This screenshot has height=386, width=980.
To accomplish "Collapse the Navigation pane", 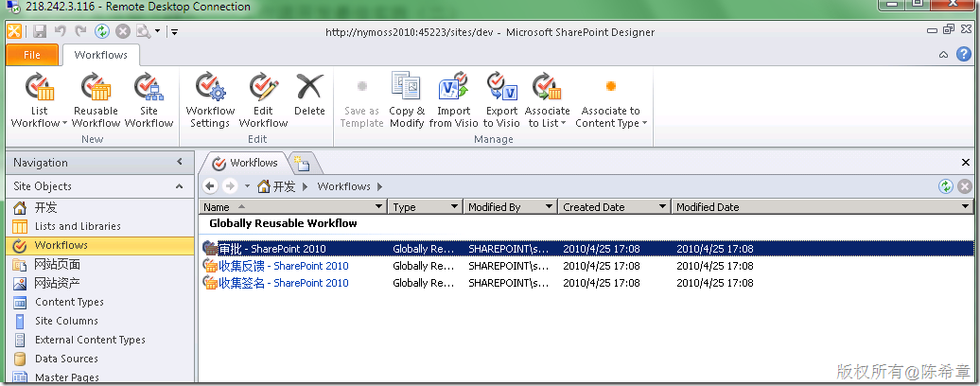I will tap(180, 163).
